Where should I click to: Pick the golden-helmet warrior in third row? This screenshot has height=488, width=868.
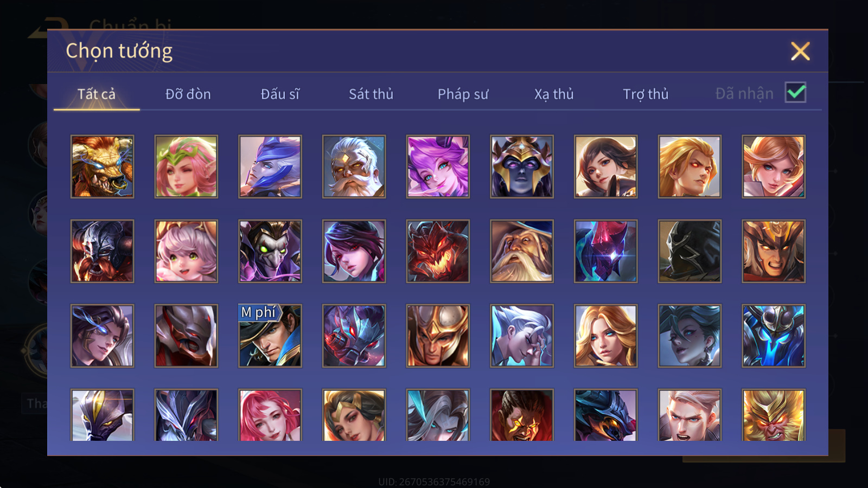tap(438, 336)
